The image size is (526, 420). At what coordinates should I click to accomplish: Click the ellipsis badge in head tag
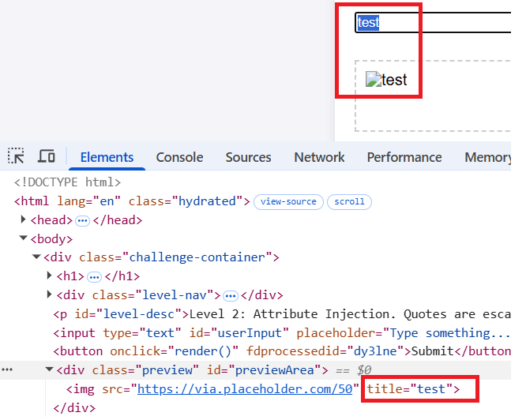coord(82,220)
